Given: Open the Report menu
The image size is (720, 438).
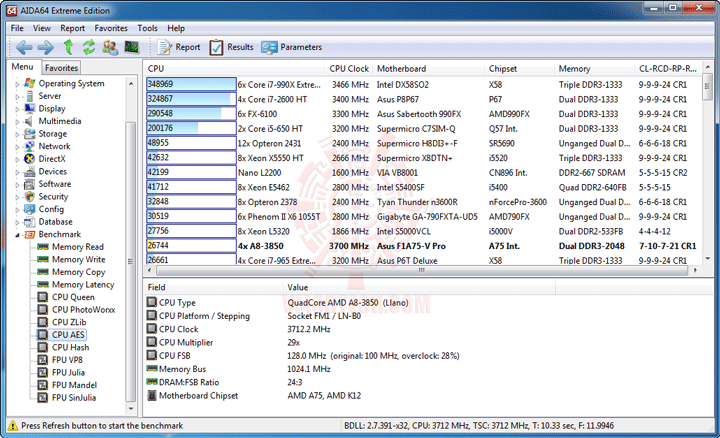Looking at the screenshot, I should (x=73, y=28).
